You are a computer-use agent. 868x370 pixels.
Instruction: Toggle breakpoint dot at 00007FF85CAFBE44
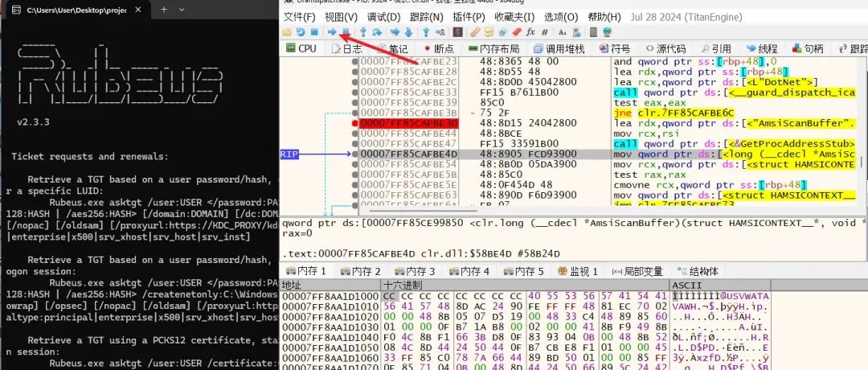click(355, 134)
